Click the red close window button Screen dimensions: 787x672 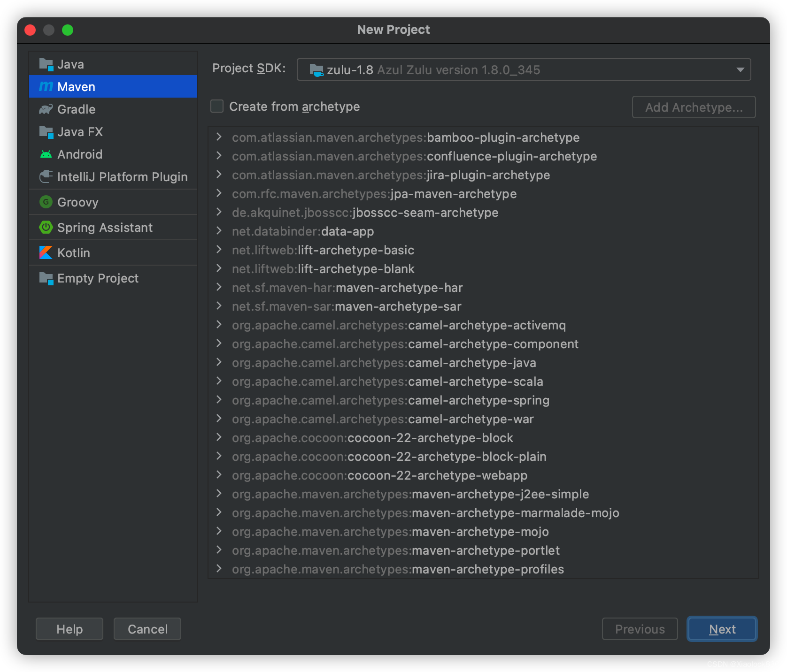click(30, 30)
